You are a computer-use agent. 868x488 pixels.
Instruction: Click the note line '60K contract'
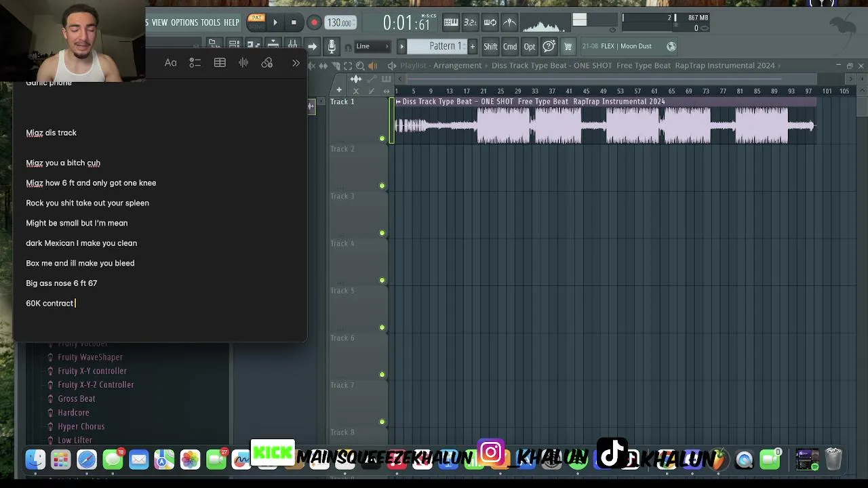[50, 303]
